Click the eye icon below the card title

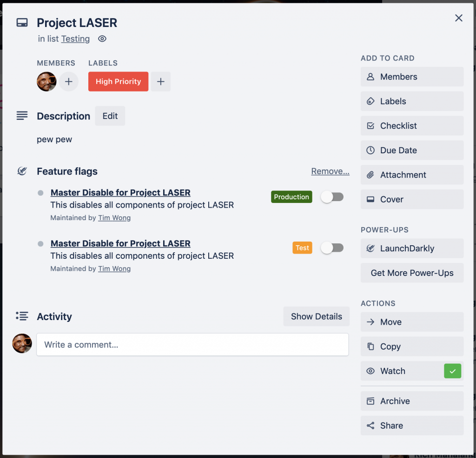(x=102, y=39)
